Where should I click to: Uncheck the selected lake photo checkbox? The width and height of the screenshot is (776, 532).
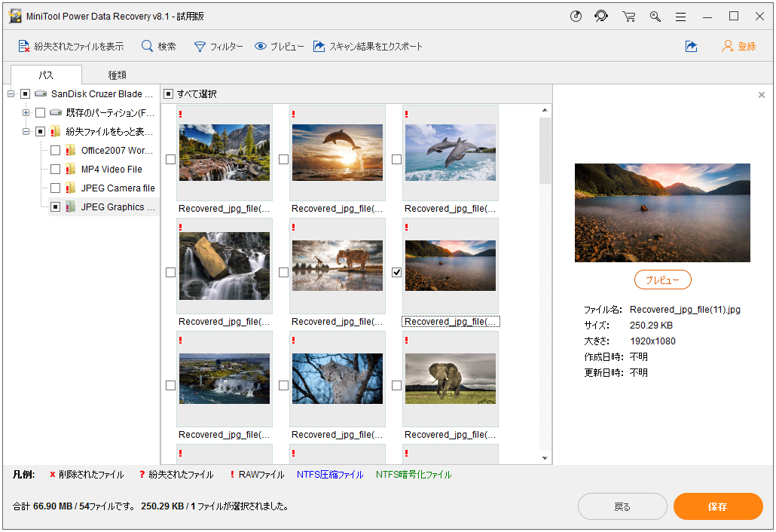(x=396, y=272)
